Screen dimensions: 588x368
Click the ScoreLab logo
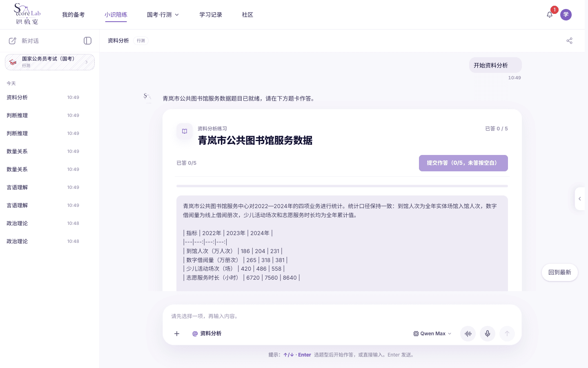pos(27,14)
